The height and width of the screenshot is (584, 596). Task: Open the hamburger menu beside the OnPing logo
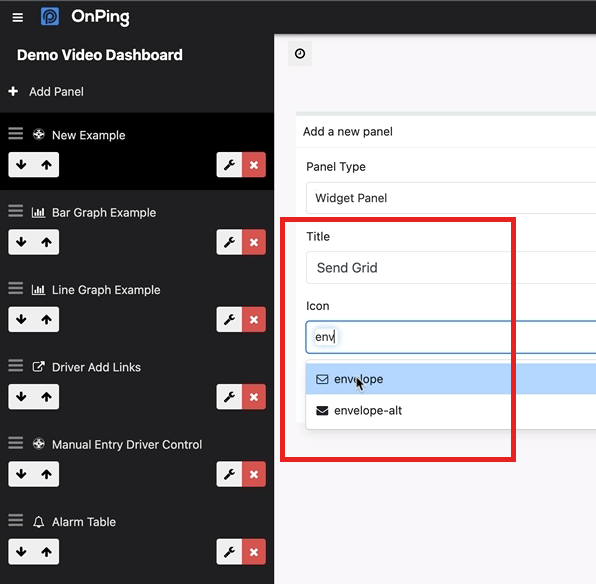[17, 17]
